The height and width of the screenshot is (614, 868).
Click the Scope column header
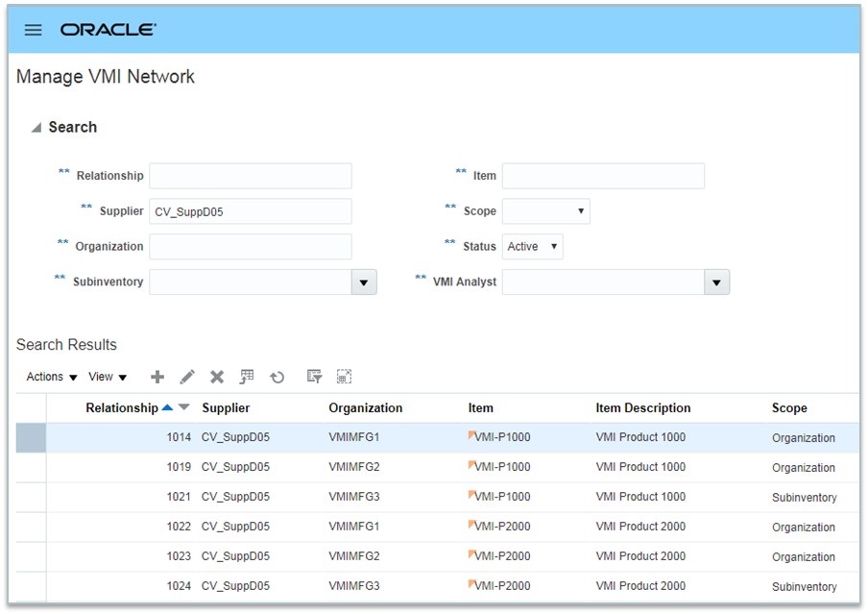(789, 407)
